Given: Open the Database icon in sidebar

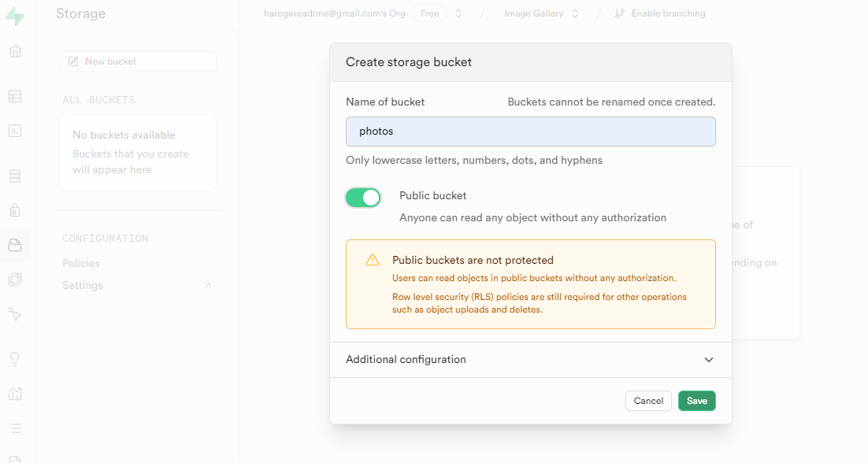Looking at the screenshot, I should (x=15, y=176).
